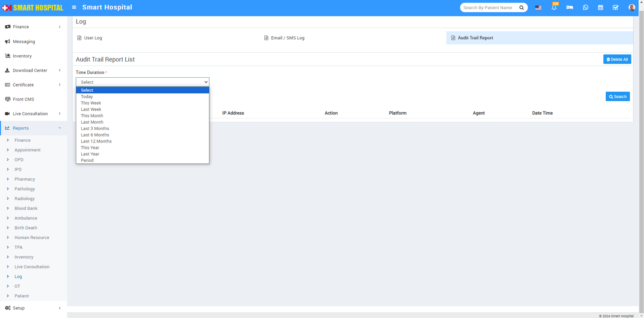
Task: Switch to the User Log tab
Action: coord(93,38)
